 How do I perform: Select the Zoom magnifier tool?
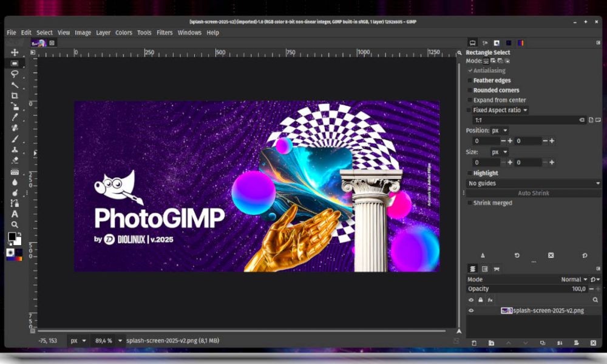[15, 224]
